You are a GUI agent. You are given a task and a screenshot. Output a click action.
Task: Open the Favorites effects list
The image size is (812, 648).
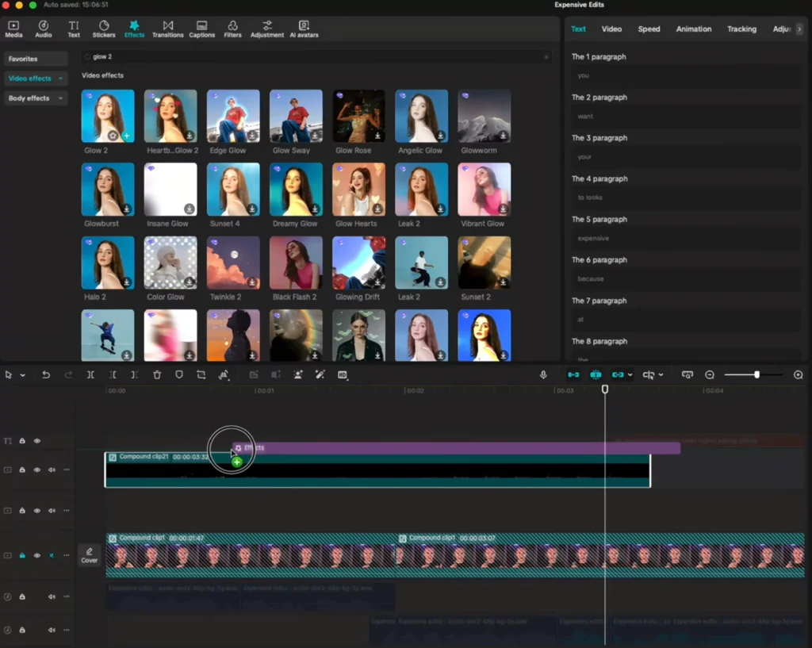[x=35, y=59]
